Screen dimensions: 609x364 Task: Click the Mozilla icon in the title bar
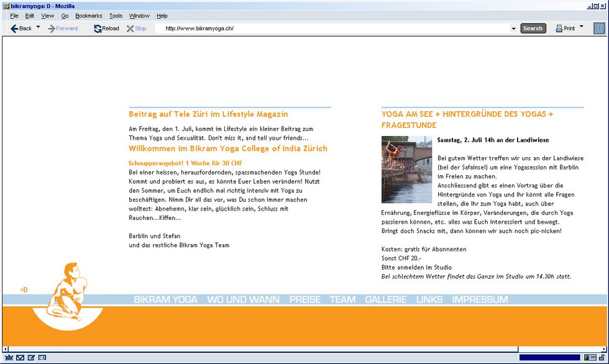(6, 6)
